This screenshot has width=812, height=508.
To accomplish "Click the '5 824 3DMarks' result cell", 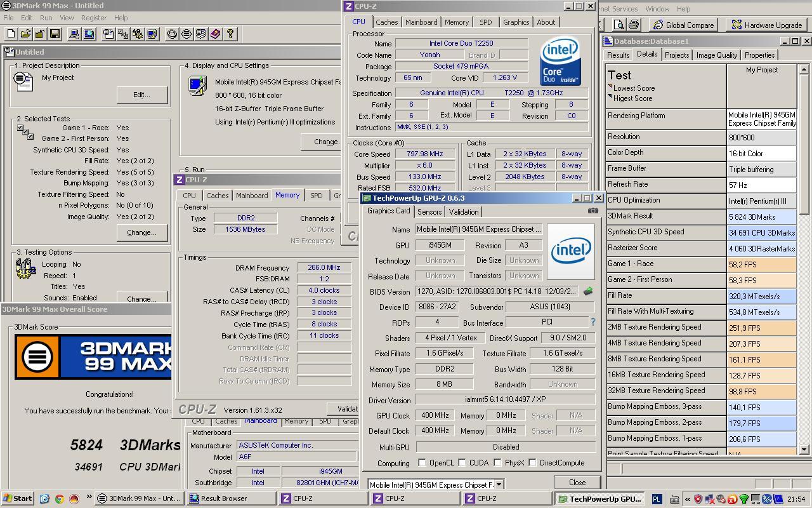I will [762, 217].
